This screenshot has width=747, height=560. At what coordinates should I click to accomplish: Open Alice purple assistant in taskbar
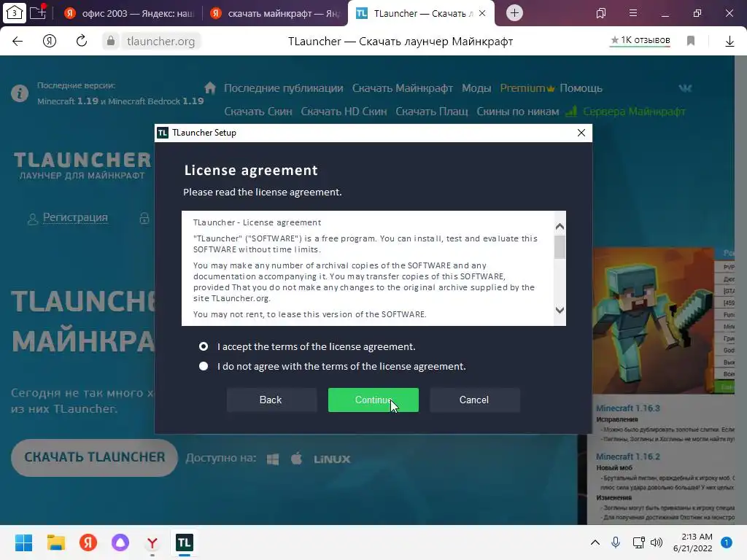[120, 542]
